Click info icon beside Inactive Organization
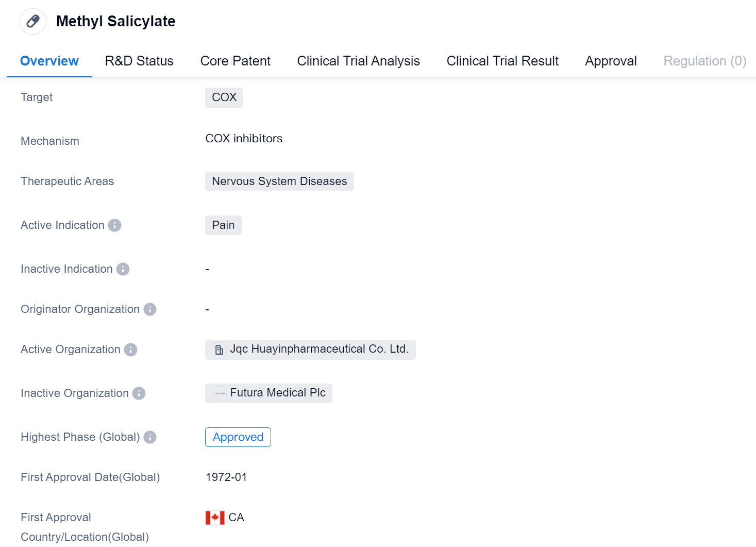 [x=139, y=393]
